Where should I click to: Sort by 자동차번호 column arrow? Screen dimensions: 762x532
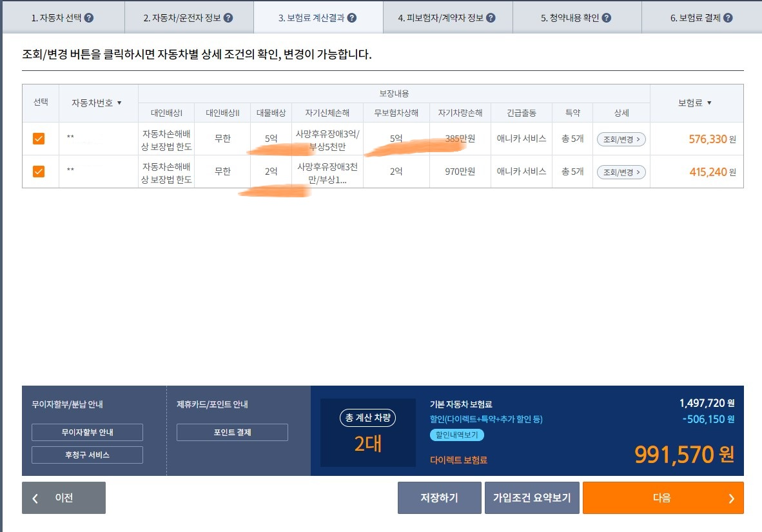coord(119,103)
